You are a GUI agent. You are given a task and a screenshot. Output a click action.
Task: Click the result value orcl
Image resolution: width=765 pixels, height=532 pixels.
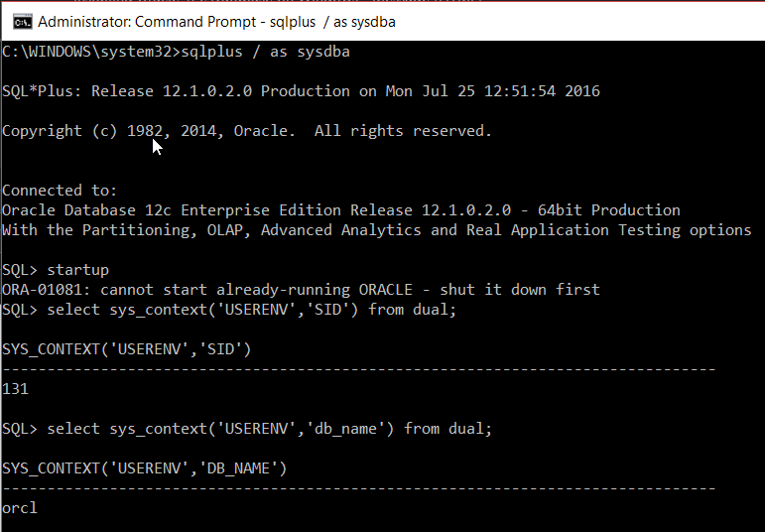(x=20, y=507)
